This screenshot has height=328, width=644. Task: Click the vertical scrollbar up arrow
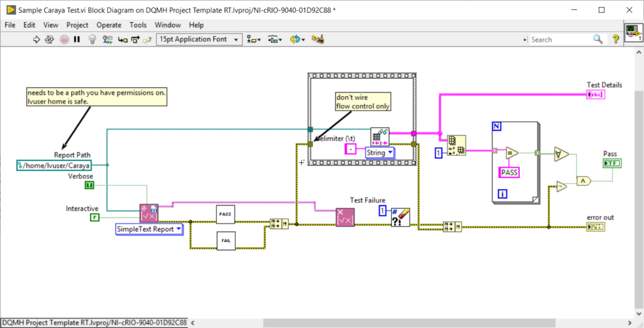[x=639, y=52]
